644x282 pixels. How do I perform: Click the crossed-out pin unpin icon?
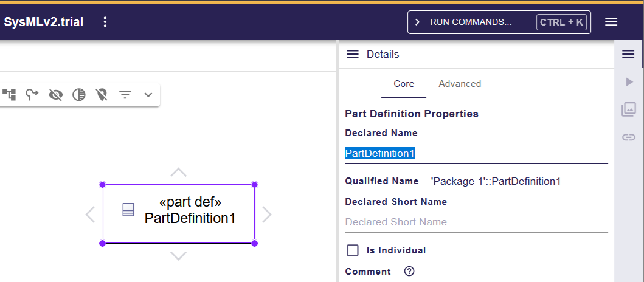102,95
